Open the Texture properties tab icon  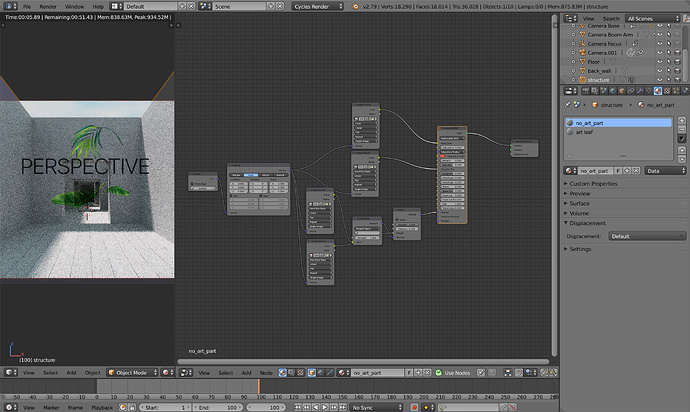(x=667, y=91)
